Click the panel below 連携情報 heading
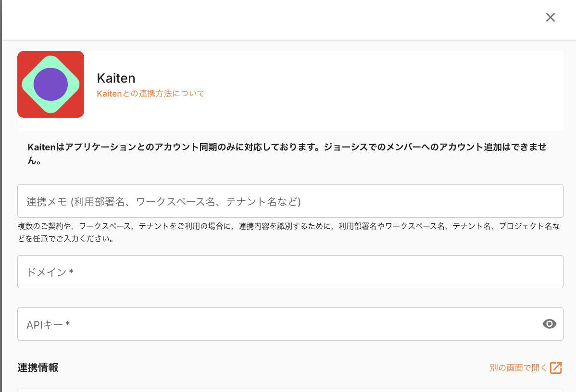This screenshot has height=392, width=576. (290, 390)
